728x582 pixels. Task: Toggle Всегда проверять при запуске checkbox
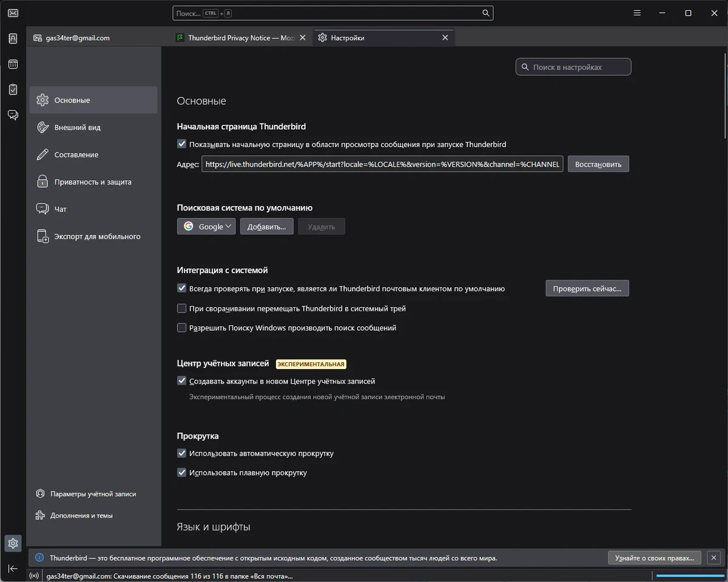click(181, 288)
